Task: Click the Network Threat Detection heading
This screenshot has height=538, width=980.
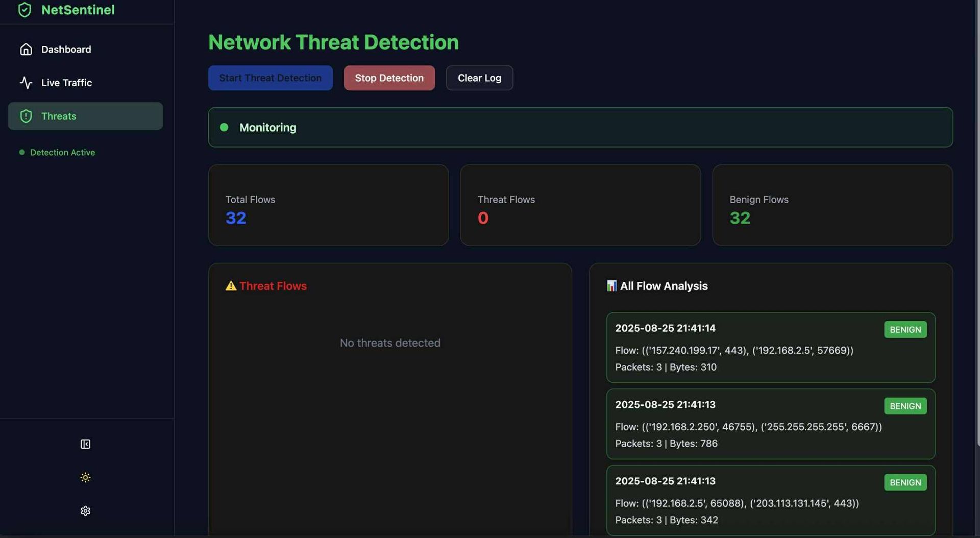Action: [x=333, y=42]
